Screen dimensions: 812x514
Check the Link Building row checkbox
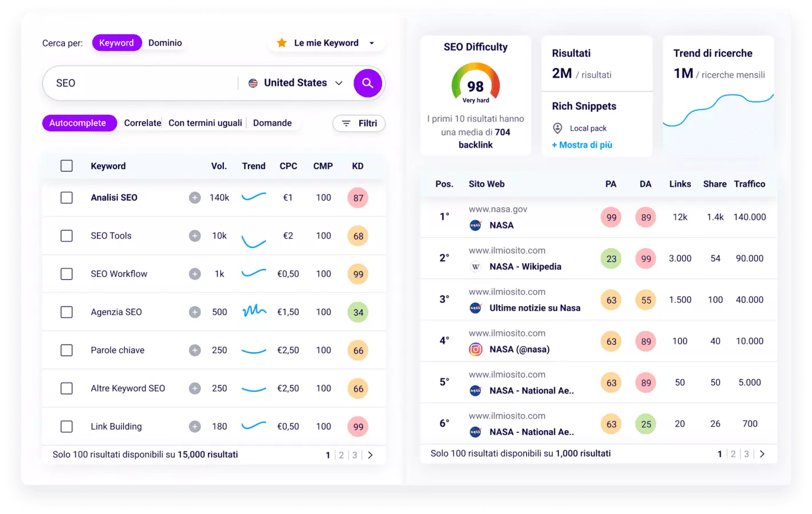(67, 427)
